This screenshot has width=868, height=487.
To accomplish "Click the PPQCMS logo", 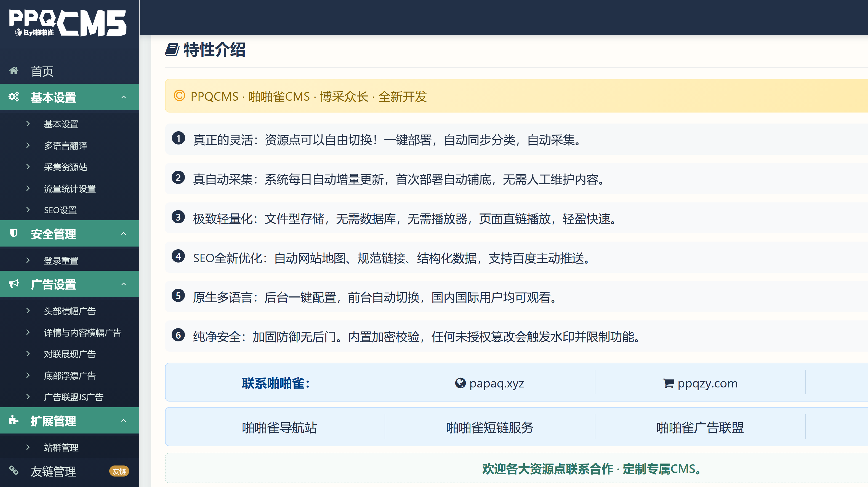I will [68, 23].
